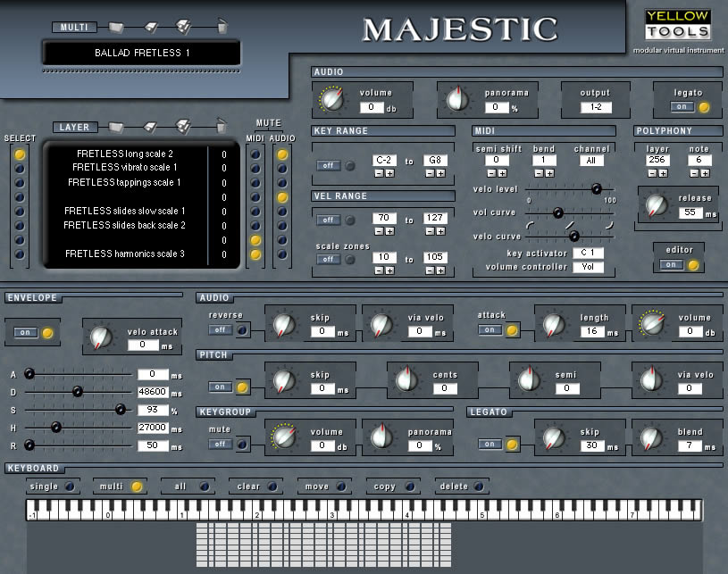Click the hold 27000 ms value field
This screenshot has height=574, width=728.
tap(152, 428)
